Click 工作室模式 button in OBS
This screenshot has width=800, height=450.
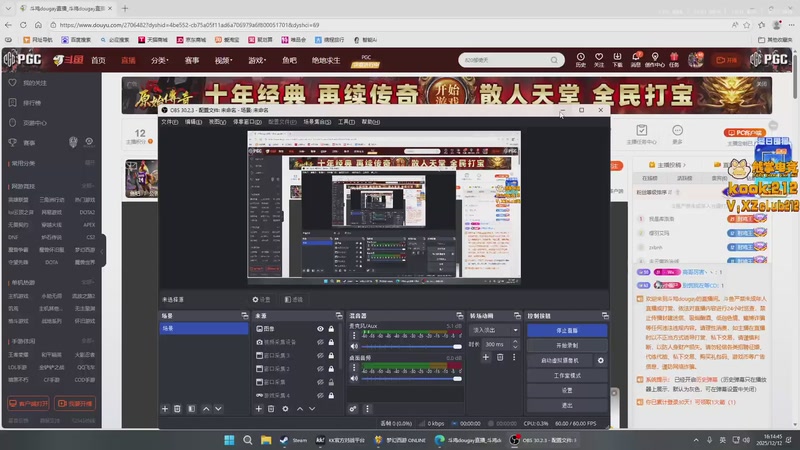[567, 376]
